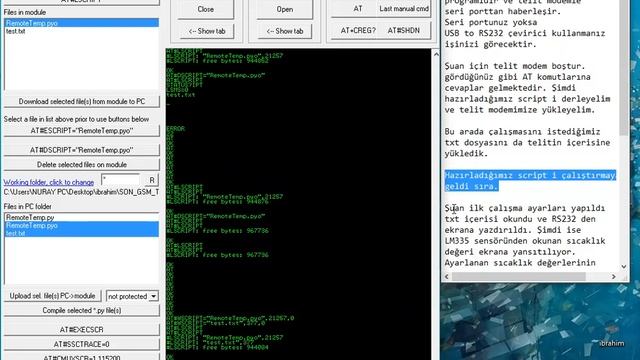This screenshot has height=360, width=640.
Task: Click AT#CMUXSCR=1,115200 button
Action: pos(82,357)
